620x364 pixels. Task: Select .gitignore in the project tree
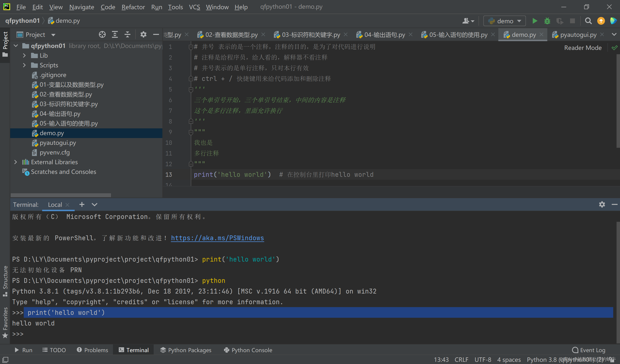pyautogui.click(x=53, y=75)
